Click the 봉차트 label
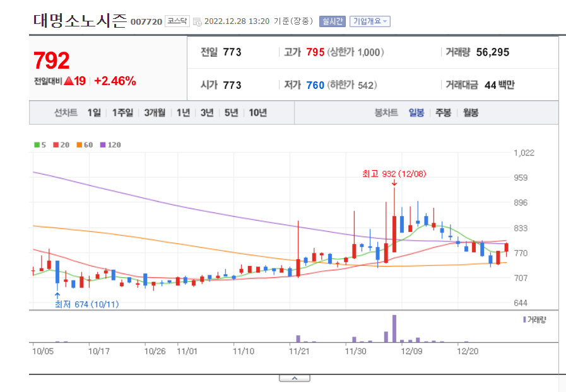The image size is (566, 392). pos(386,113)
